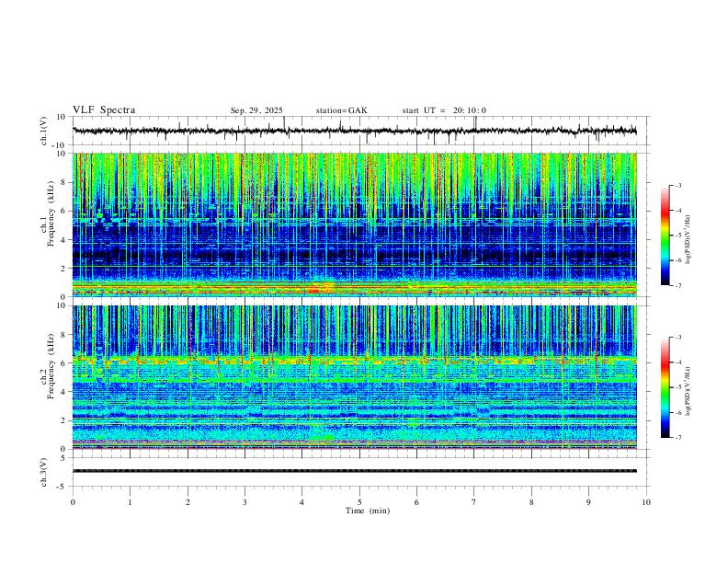Click the time axis tick label 4

pos(302,502)
